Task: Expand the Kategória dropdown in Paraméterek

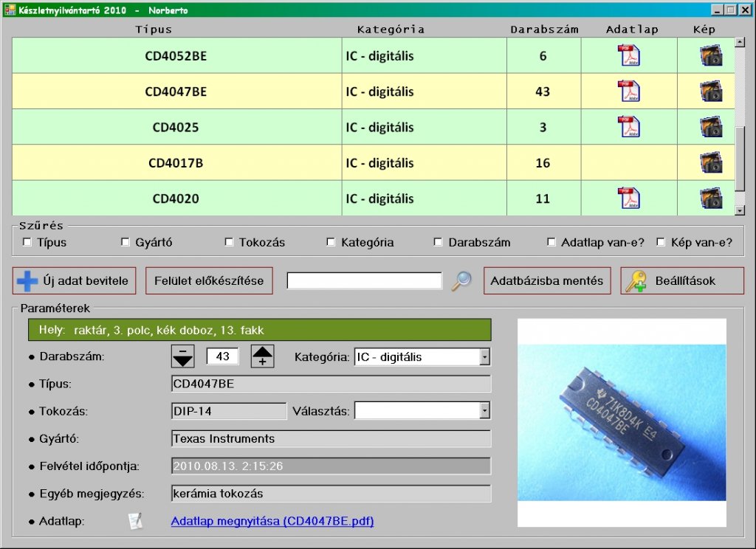Action: point(484,356)
